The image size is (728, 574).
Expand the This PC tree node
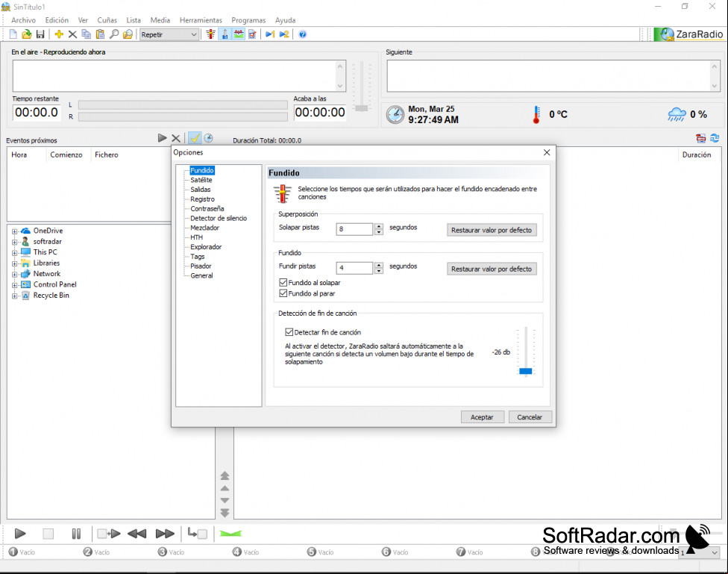(14, 252)
